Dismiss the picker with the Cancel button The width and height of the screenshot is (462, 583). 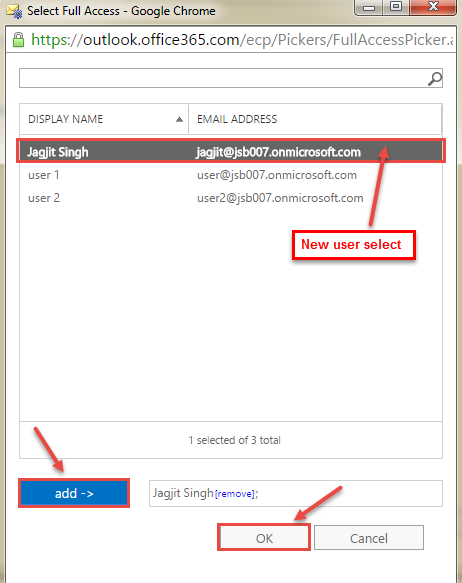click(x=369, y=538)
